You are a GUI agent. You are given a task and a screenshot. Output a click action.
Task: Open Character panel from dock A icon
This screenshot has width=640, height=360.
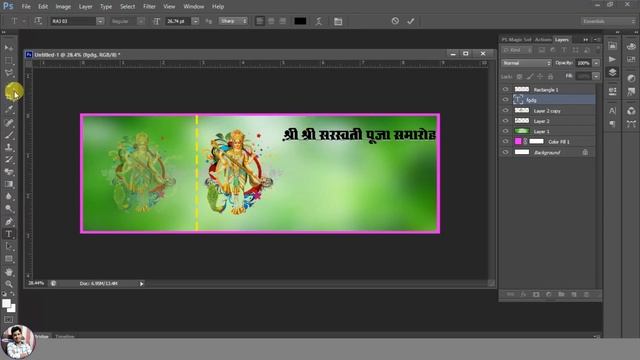(x=612, y=110)
